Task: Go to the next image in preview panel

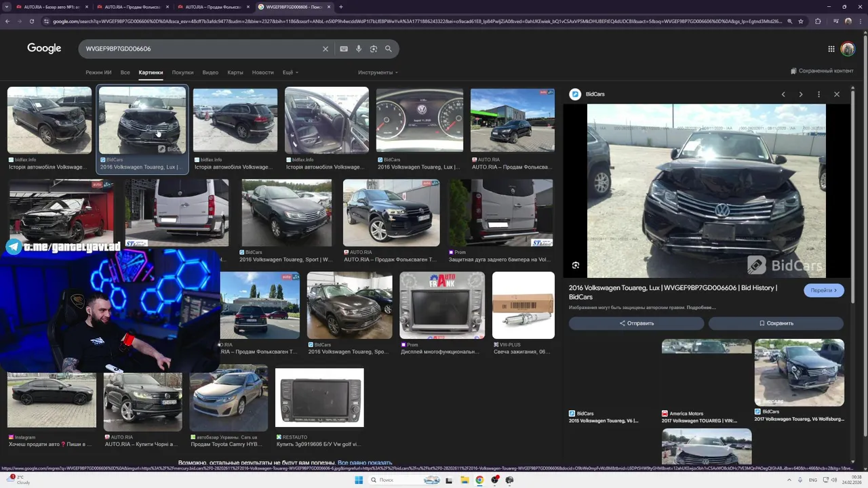Action: coord(801,94)
